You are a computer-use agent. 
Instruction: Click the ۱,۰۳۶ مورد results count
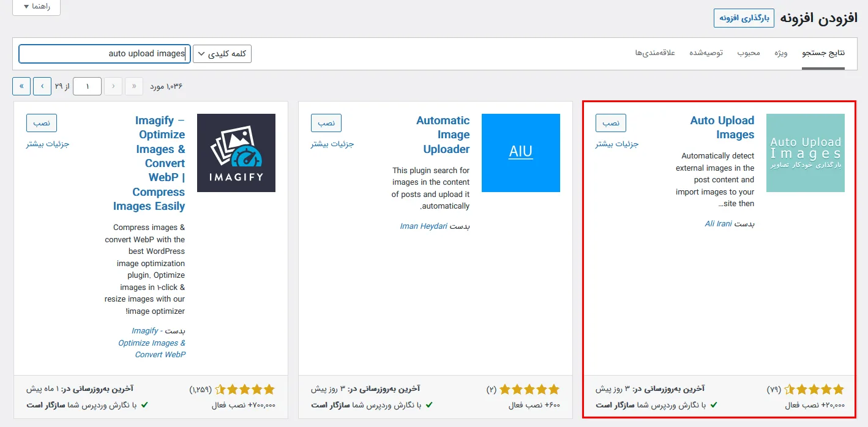tap(166, 86)
